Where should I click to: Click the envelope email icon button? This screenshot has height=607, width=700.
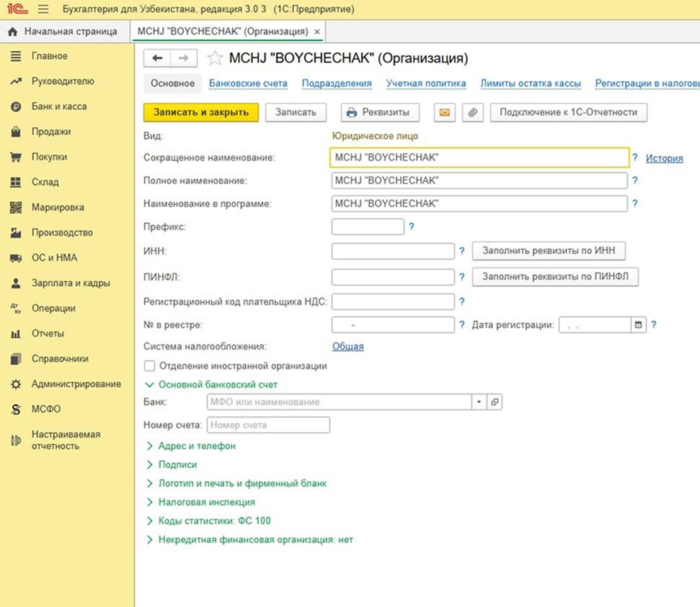click(x=445, y=112)
